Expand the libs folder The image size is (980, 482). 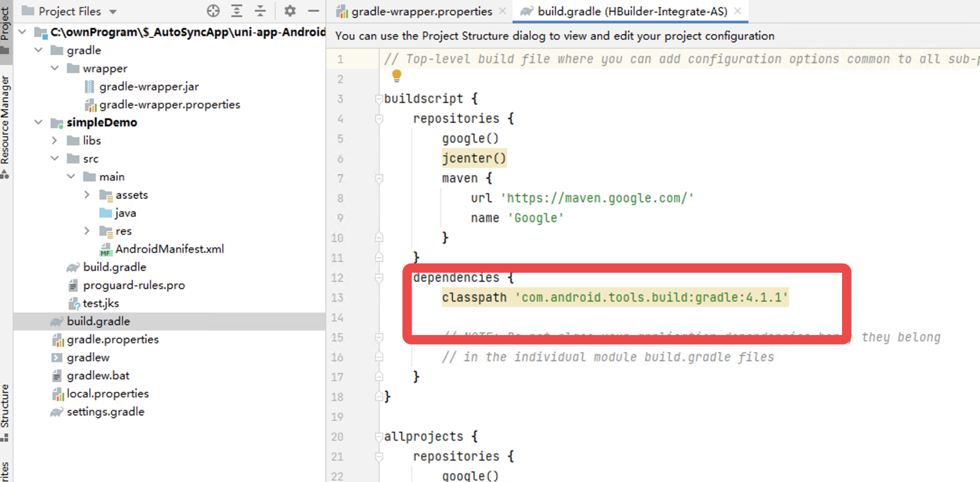tap(54, 140)
